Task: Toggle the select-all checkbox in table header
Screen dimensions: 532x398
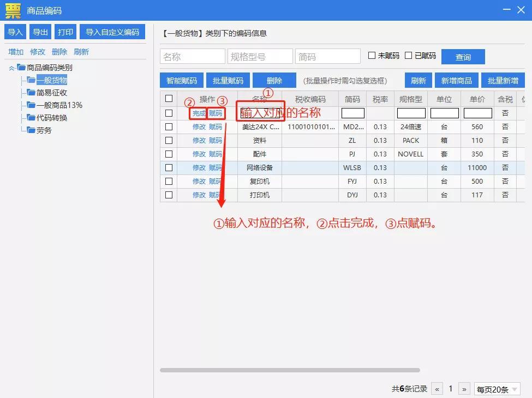Action: (x=169, y=99)
